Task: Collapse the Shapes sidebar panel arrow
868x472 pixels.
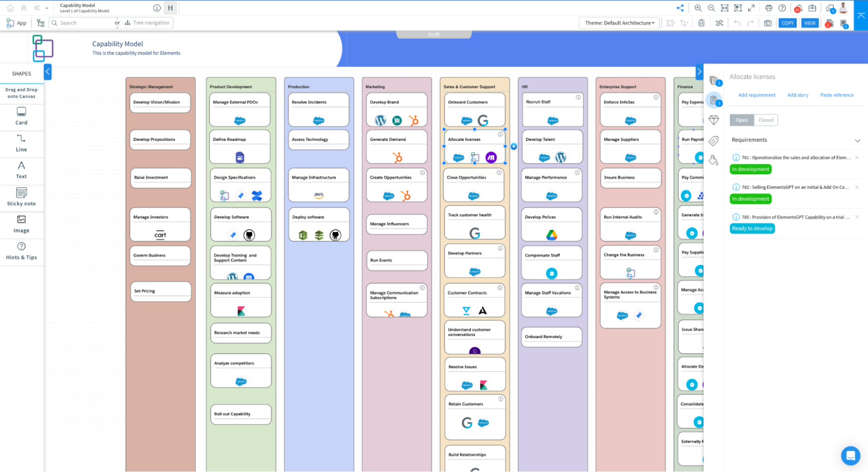Action: point(47,72)
